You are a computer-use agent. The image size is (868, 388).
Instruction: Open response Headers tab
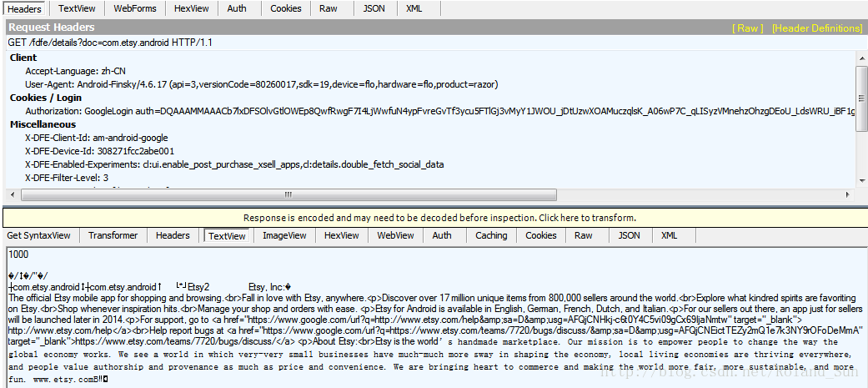pyautogui.click(x=173, y=235)
